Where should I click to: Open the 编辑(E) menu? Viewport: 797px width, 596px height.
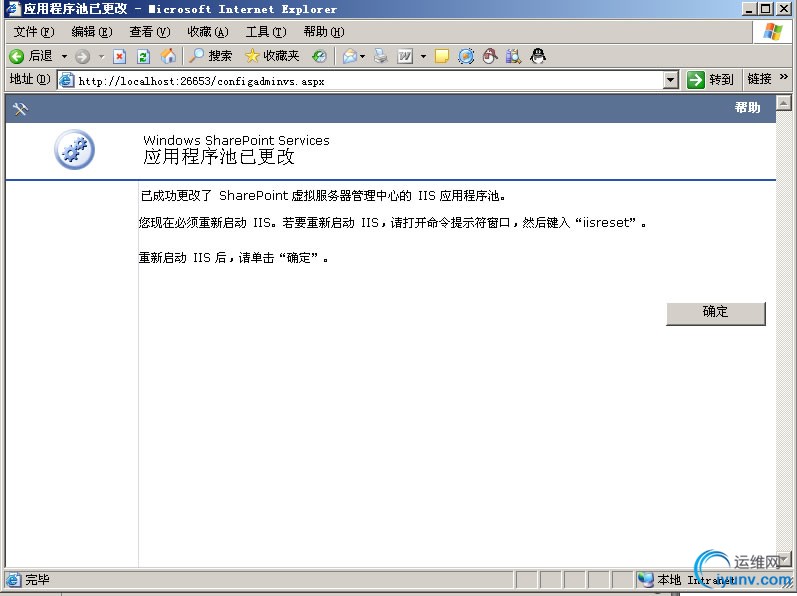tap(91, 32)
